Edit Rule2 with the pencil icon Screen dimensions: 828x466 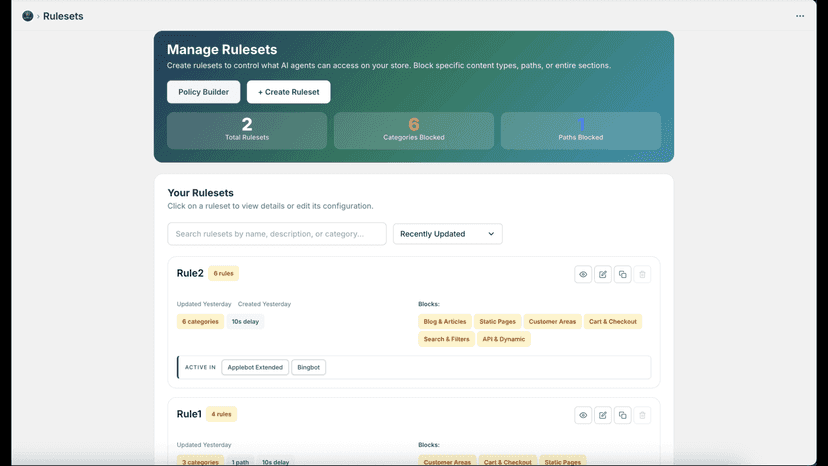coord(603,274)
